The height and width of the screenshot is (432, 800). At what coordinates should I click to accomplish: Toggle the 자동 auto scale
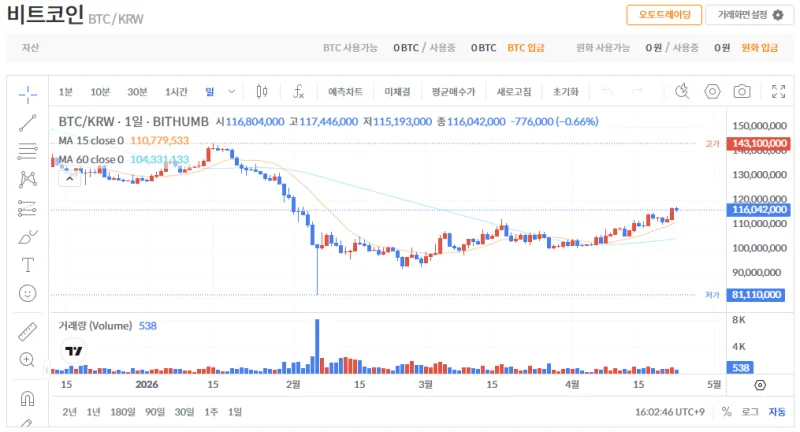pyautogui.click(x=777, y=412)
